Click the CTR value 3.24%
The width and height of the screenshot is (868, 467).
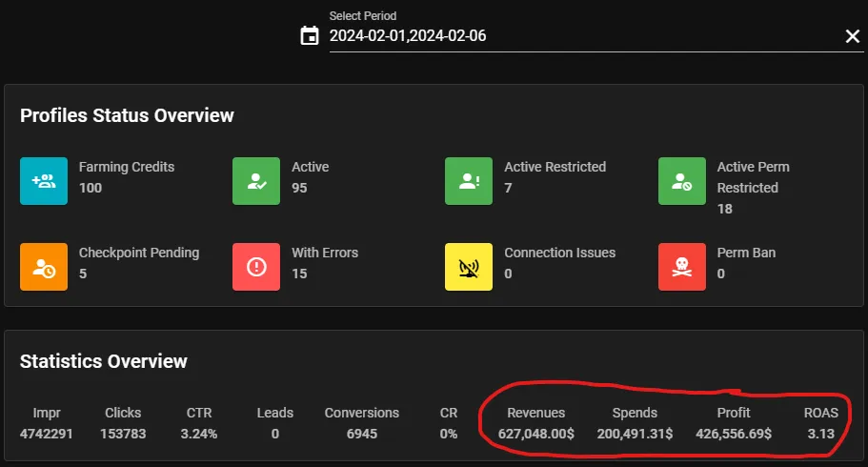point(199,435)
